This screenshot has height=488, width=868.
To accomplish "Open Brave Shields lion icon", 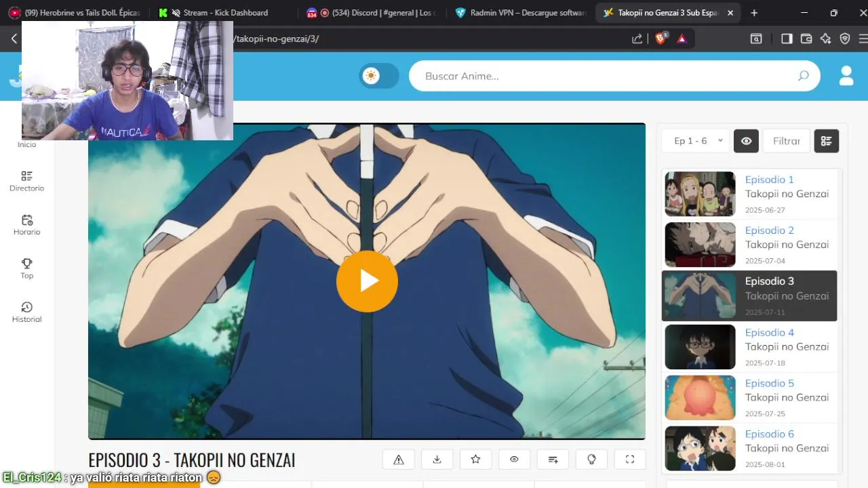I will [660, 38].
